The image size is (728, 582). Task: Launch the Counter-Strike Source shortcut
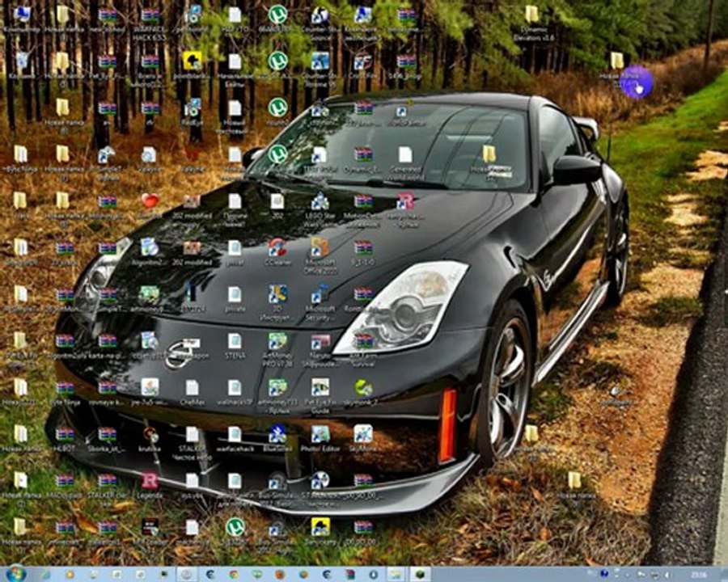click(320, 15)
